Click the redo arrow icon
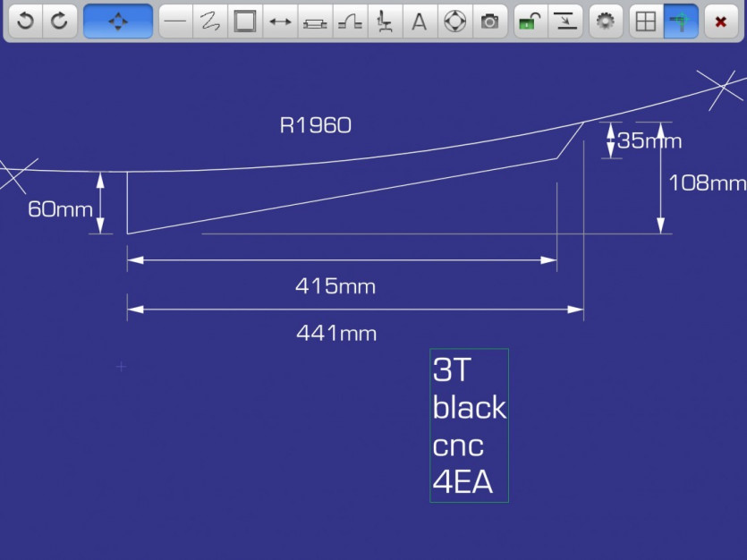Viewport: 747px width, 560px height. coord(60,21)
